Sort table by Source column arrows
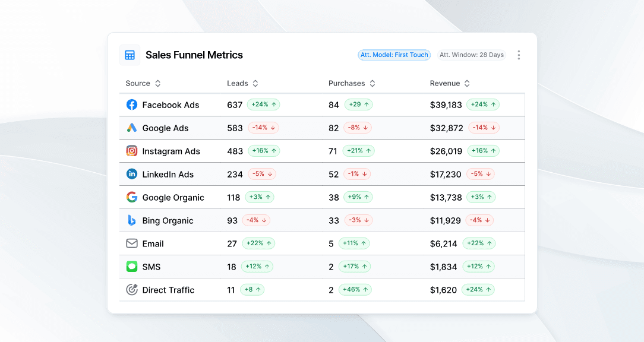 coord(157,83)
